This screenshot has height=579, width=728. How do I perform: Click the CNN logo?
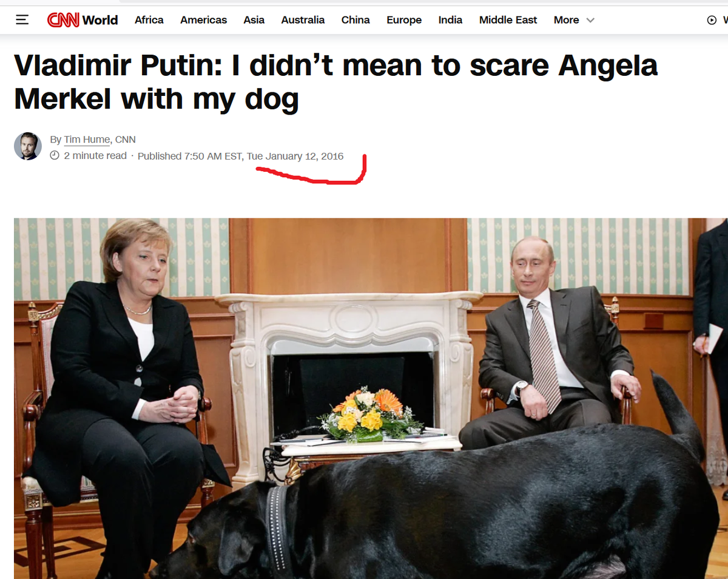tap(63, 20)
